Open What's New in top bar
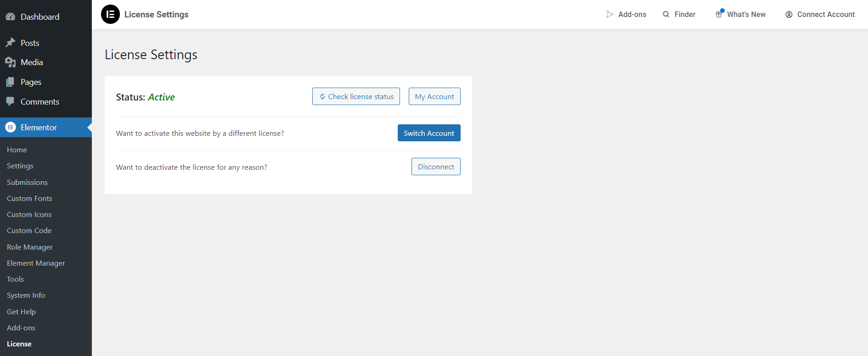The image size is (868, 356). (740, 14)
